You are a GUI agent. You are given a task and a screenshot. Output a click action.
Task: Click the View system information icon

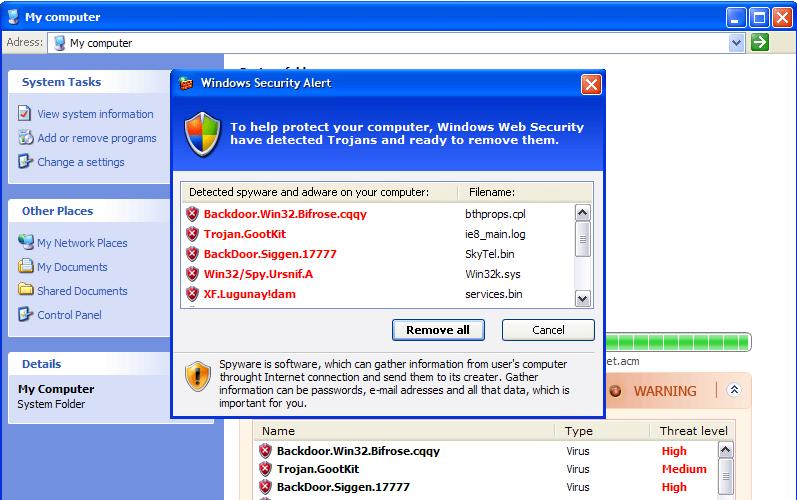tap(24, 113)
